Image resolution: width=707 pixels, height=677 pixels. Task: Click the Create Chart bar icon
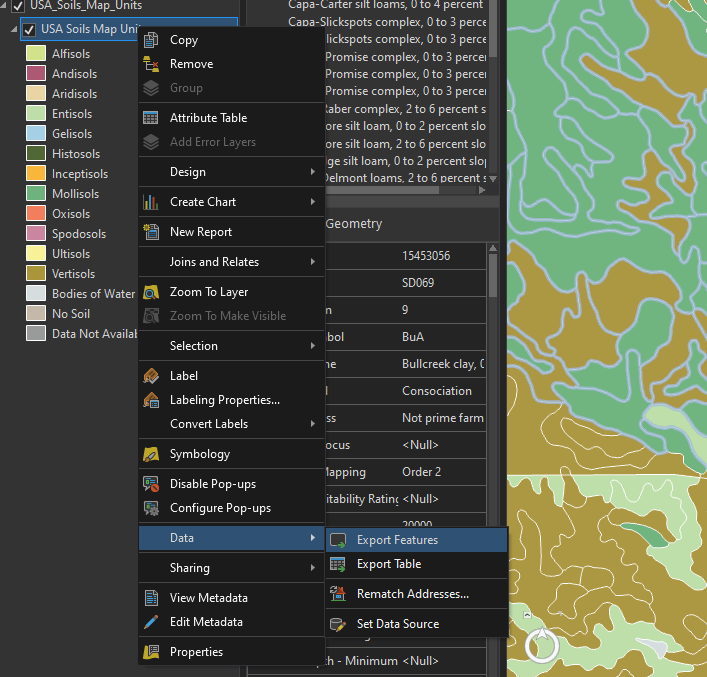tap(151, 202)
